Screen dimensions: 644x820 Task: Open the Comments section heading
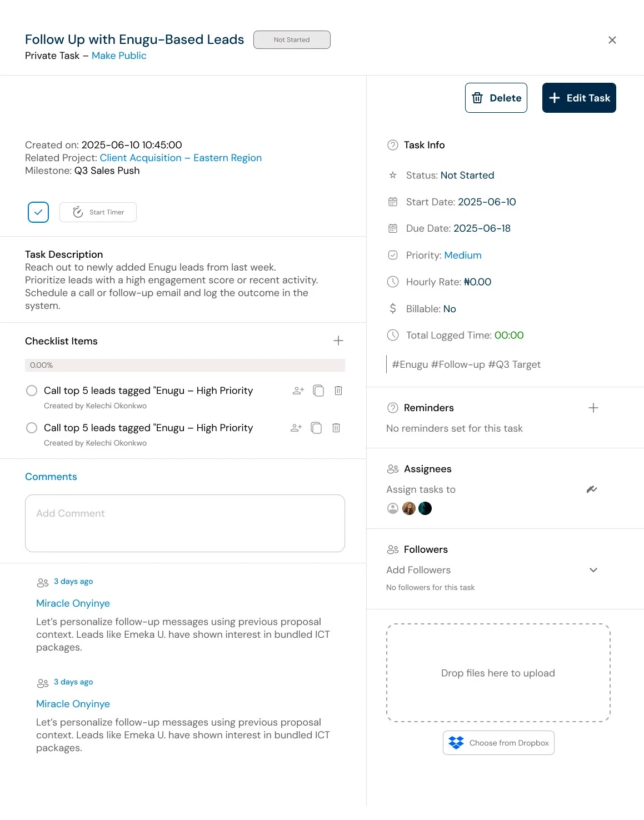[51, 477]
